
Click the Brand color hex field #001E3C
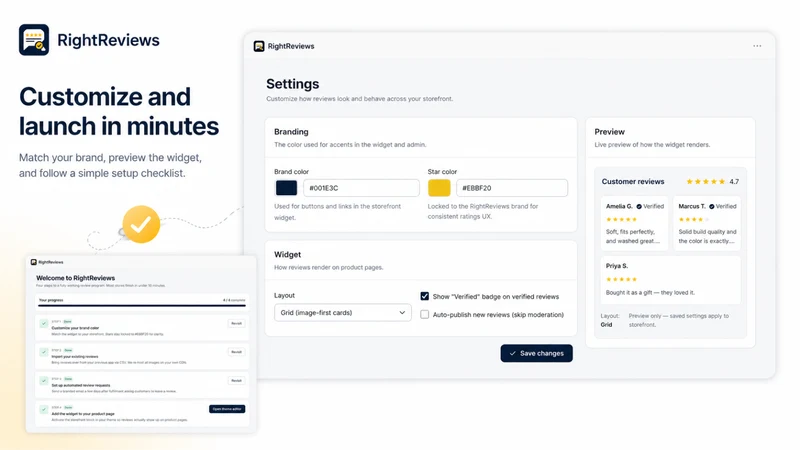click(361, 188)
